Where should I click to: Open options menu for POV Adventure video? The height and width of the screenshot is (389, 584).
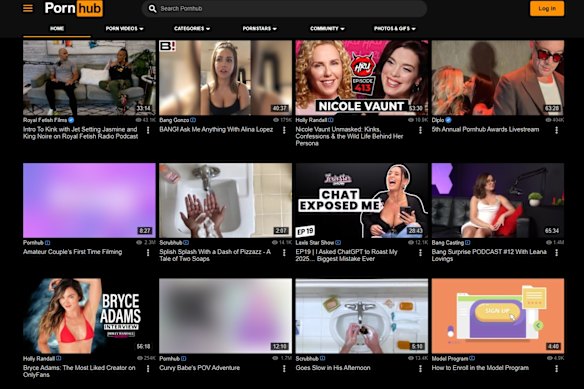pyautogui.click(x=284, y=369)
